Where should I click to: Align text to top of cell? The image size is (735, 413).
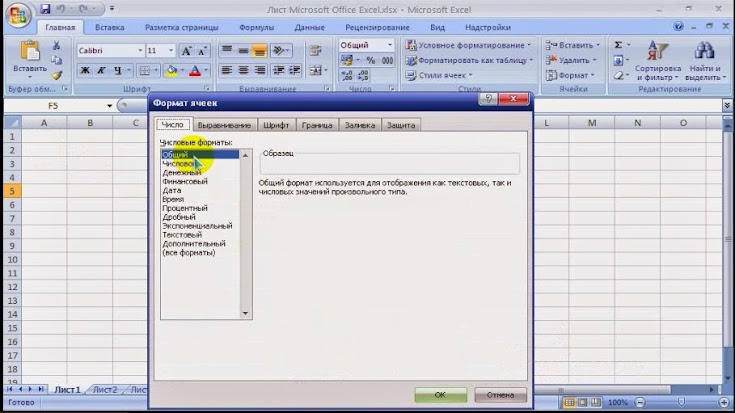click(227, 50)
